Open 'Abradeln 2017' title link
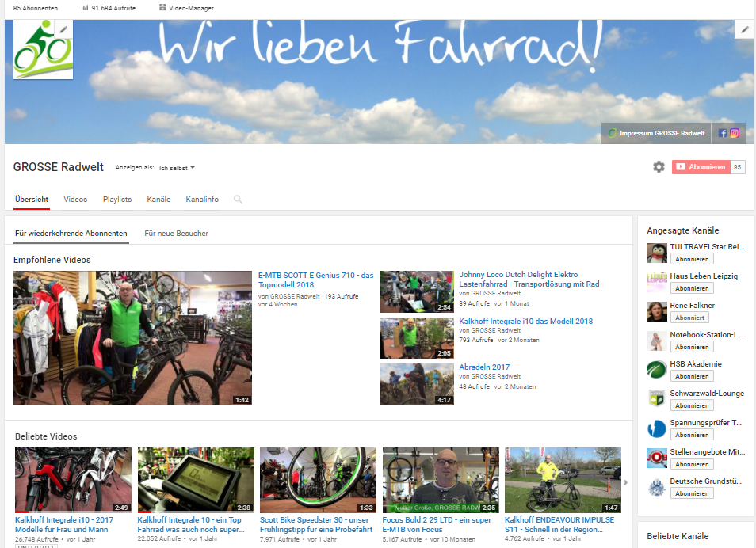 pos(484,367)
